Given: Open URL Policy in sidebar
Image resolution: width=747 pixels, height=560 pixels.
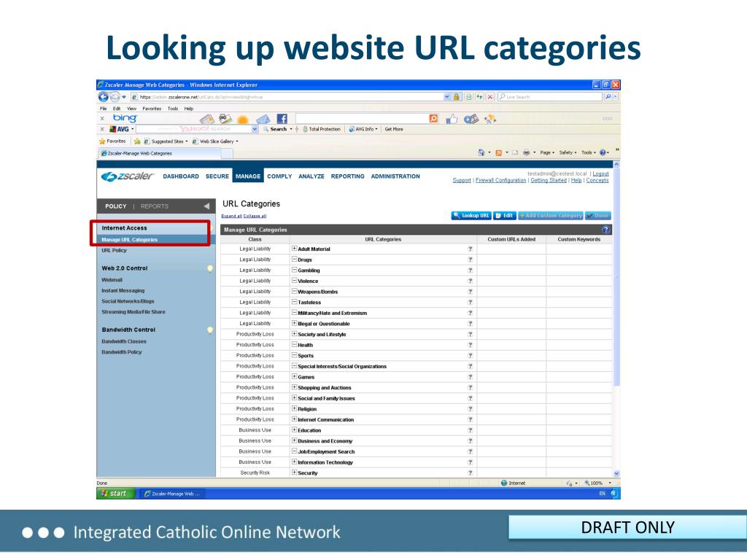Looking at the screenshot, I should 114,251.
